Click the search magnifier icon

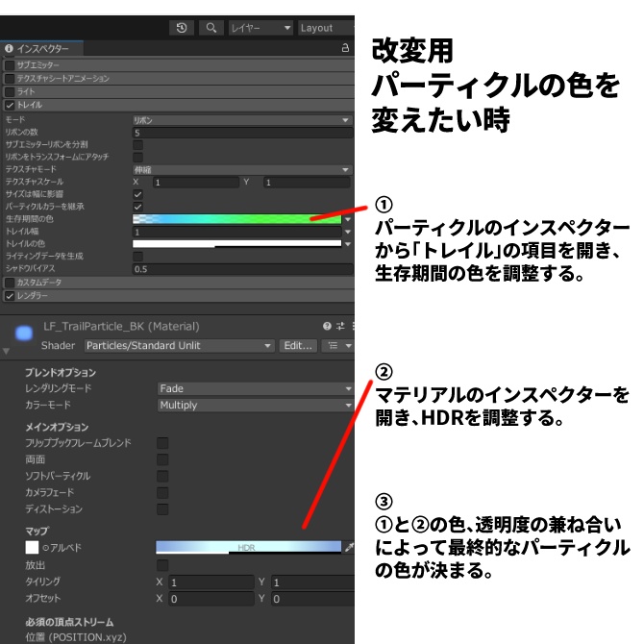[211, 28]
